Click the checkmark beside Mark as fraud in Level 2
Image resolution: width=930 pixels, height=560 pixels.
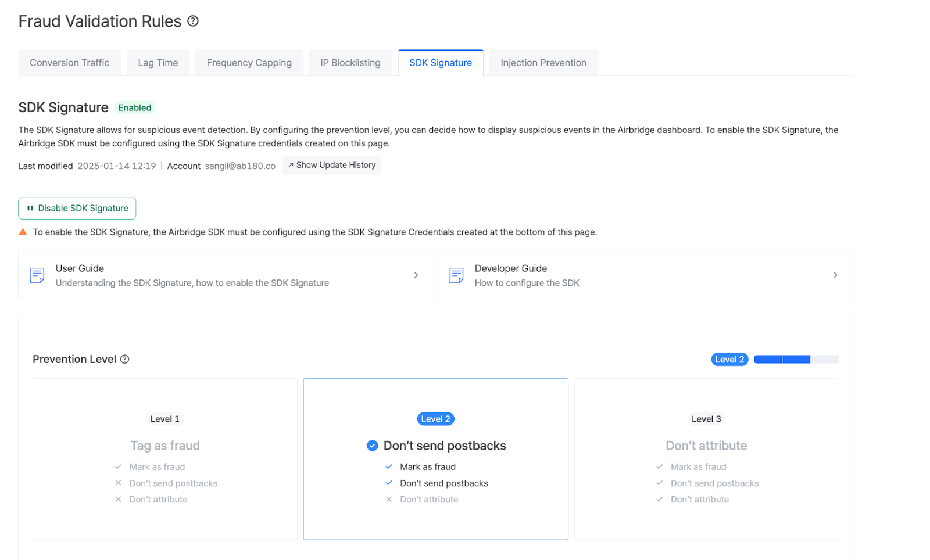388,466
